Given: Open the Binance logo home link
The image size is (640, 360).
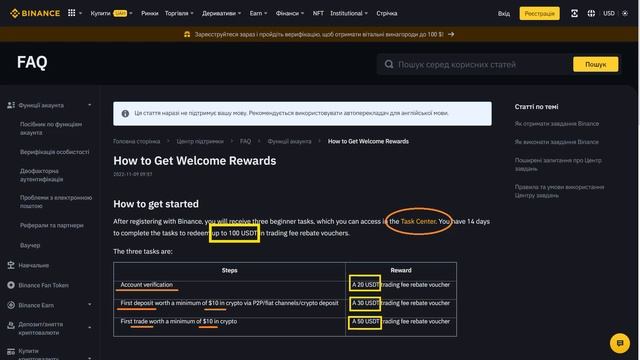Looking at the screenshot, I should point(35,13).
